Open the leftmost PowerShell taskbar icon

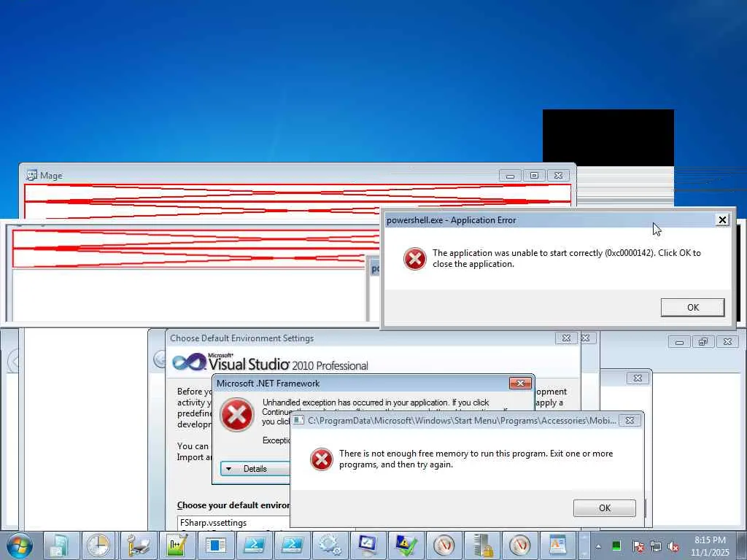tap(254, 545)
